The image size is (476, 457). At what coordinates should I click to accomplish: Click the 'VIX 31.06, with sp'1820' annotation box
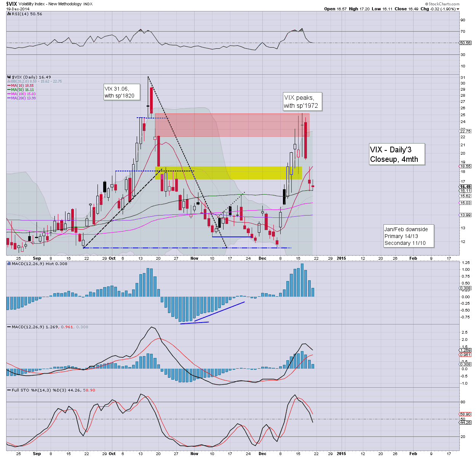point(121,92)
